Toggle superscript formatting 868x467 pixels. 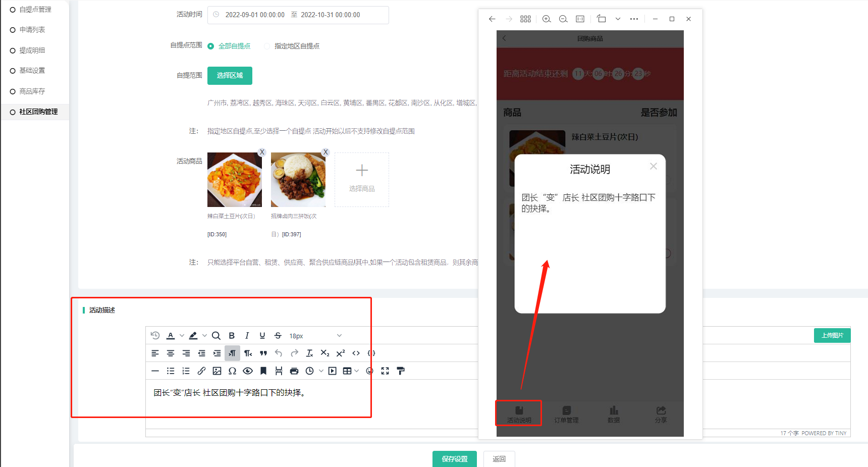[341, 353]
